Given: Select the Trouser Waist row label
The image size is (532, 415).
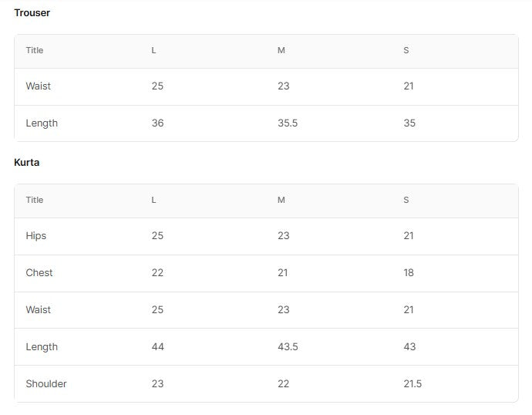Looking at the screenshot, I should click(x=39, y=86).
